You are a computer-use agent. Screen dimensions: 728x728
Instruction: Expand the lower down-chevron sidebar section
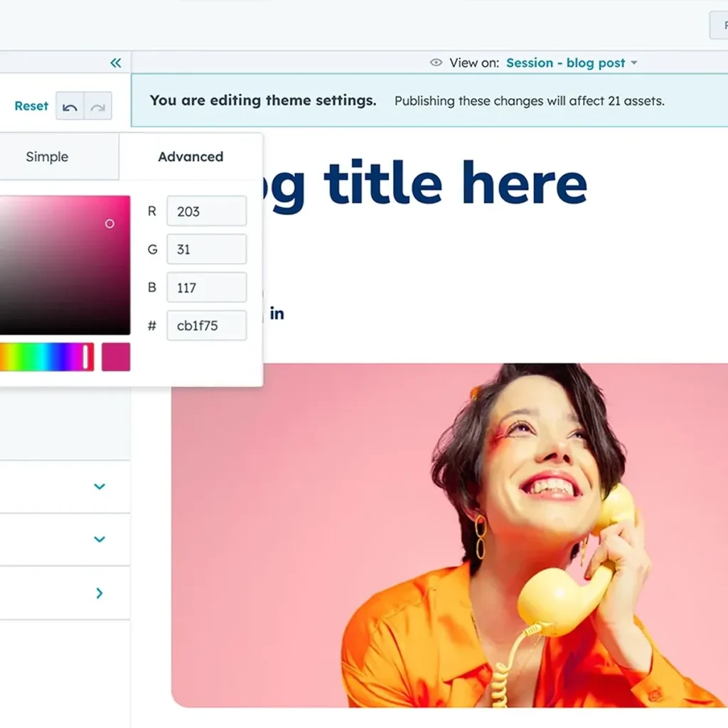[100, 540]
